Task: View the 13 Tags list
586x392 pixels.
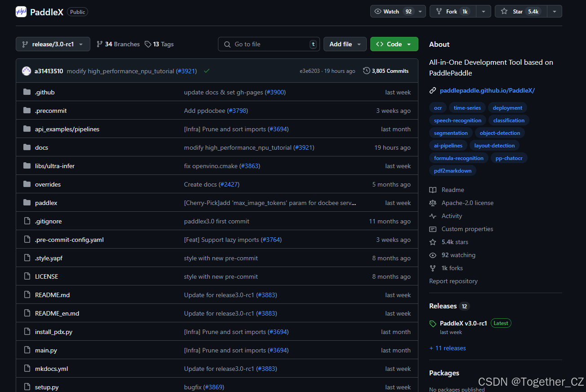Action: pos(159,44)
